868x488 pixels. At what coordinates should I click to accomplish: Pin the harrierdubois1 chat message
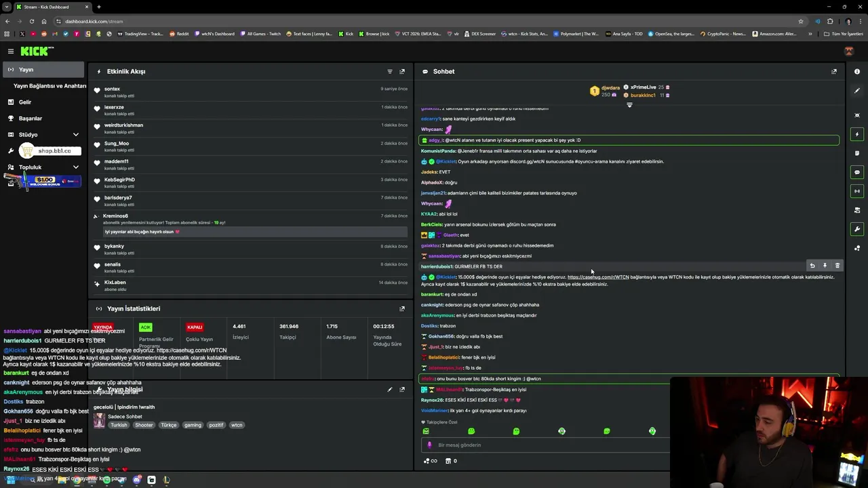[x=825, y=266]
